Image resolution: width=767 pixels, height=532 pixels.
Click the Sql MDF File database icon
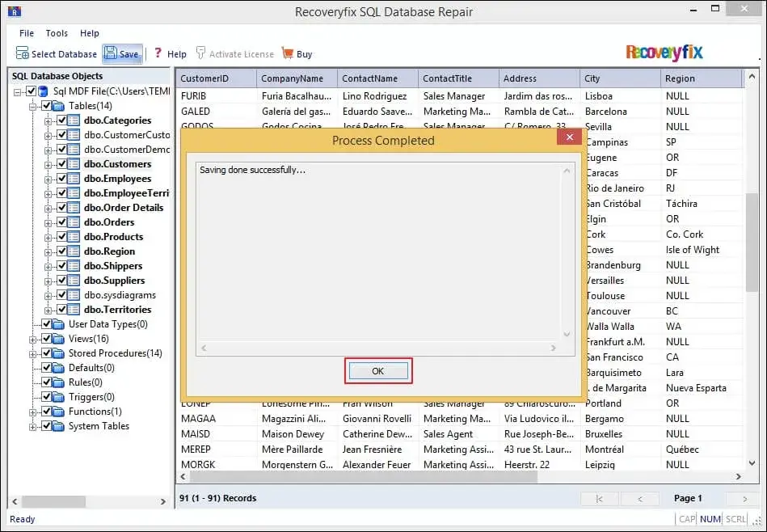[43, 91]
